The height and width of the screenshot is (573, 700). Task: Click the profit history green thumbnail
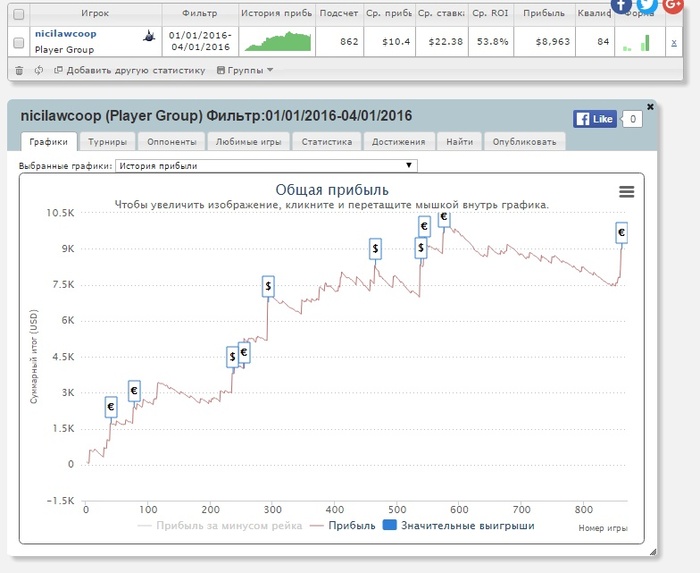[277, 41]
